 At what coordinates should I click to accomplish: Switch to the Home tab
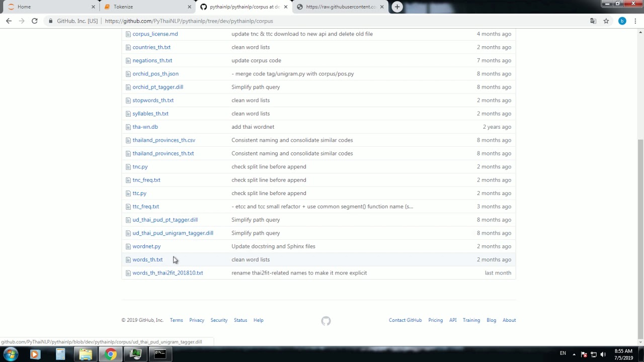pyautogui.click(x=49, y=7)
